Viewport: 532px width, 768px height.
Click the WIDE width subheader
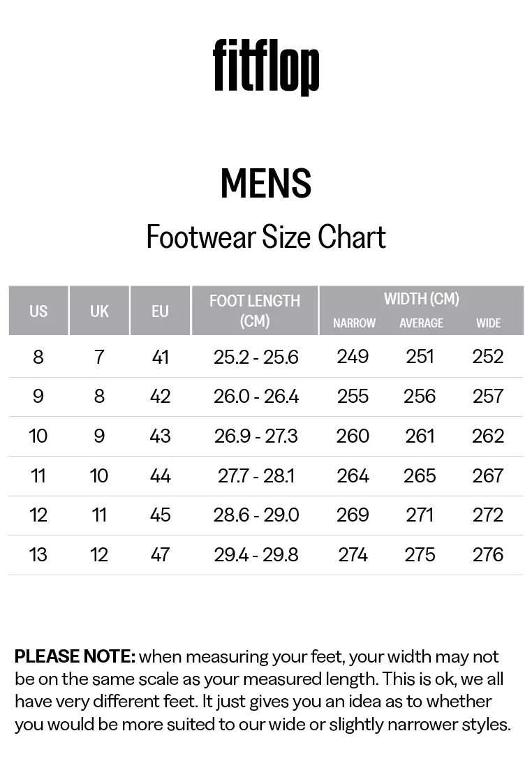[489, 323]
